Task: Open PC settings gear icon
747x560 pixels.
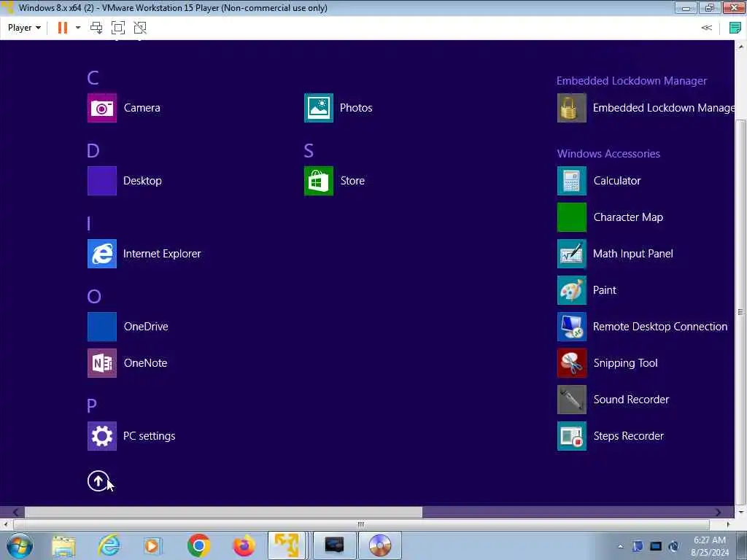Action: click(102, 436)
